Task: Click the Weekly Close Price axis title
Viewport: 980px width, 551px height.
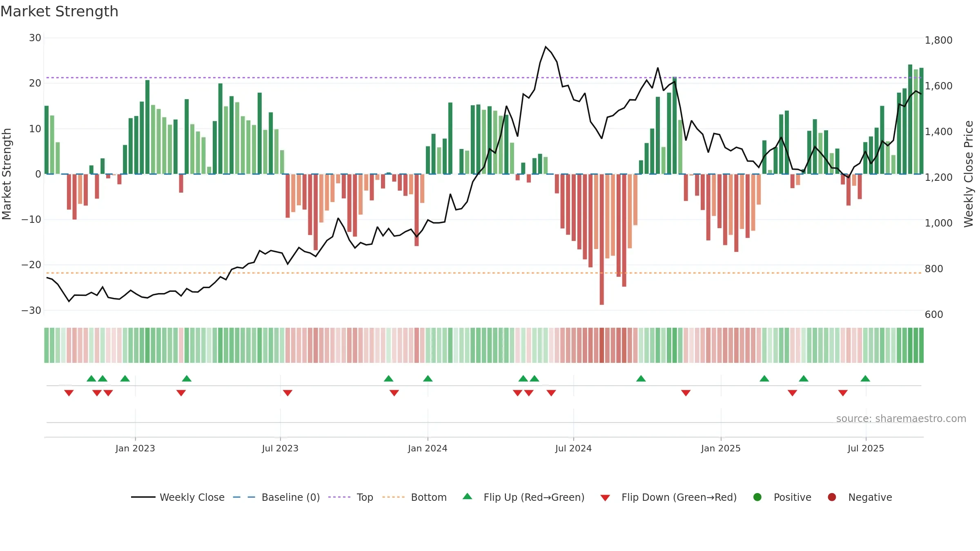Action: (969, 174)
